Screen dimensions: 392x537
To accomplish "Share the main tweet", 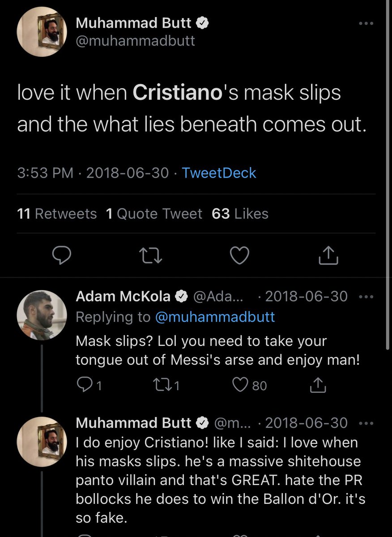I will click(x=328, y=256).
